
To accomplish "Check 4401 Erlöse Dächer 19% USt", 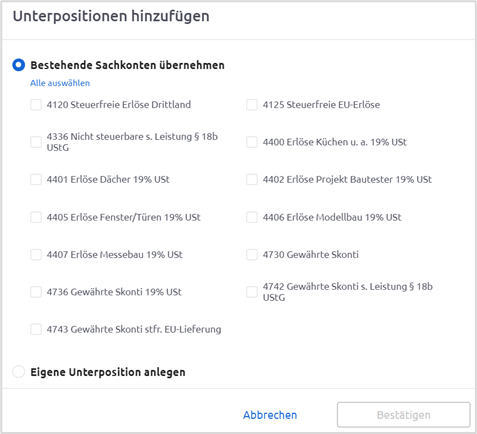I will (36, 179).
